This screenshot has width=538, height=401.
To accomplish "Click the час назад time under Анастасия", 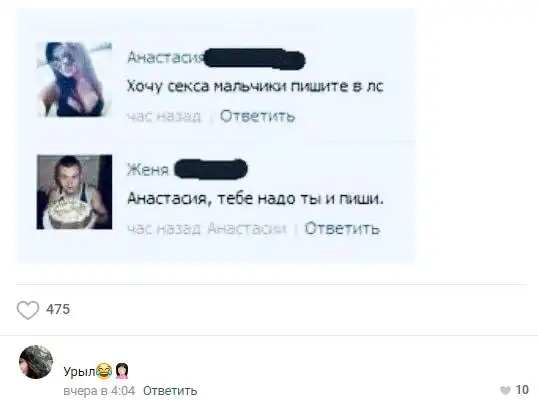I will click(x=164, y=117).
